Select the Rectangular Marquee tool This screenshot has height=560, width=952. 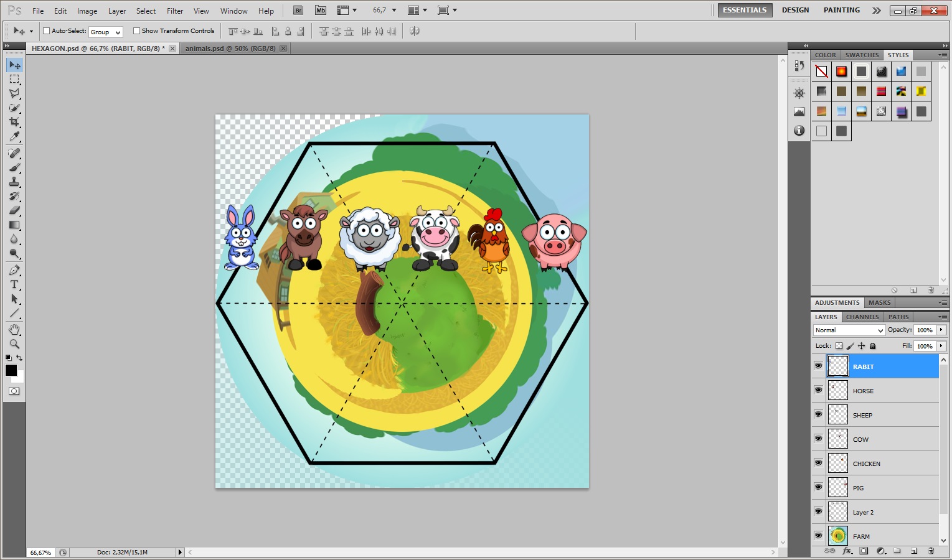14,79
